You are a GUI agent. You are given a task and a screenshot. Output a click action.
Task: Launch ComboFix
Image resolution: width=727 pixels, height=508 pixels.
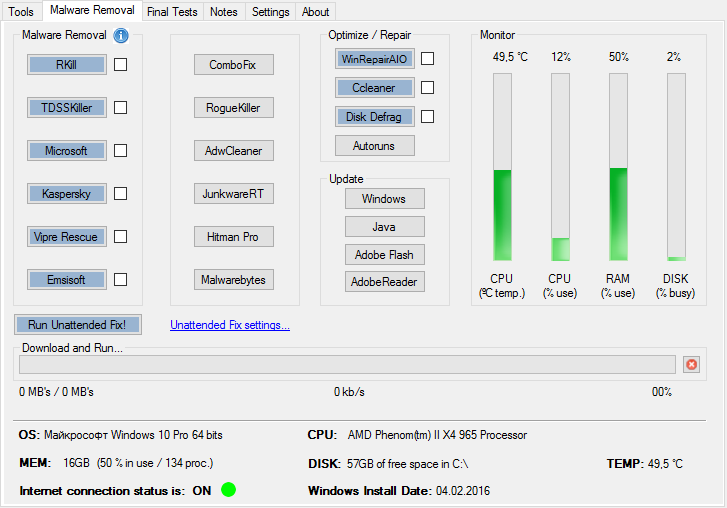pyautogui.click(x=233, y=65)
